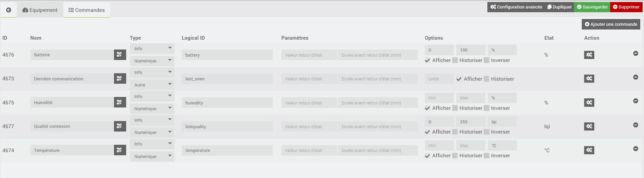644x178 pixels.
Task: Click Ajouter une commande button
Action: [611, 24]
